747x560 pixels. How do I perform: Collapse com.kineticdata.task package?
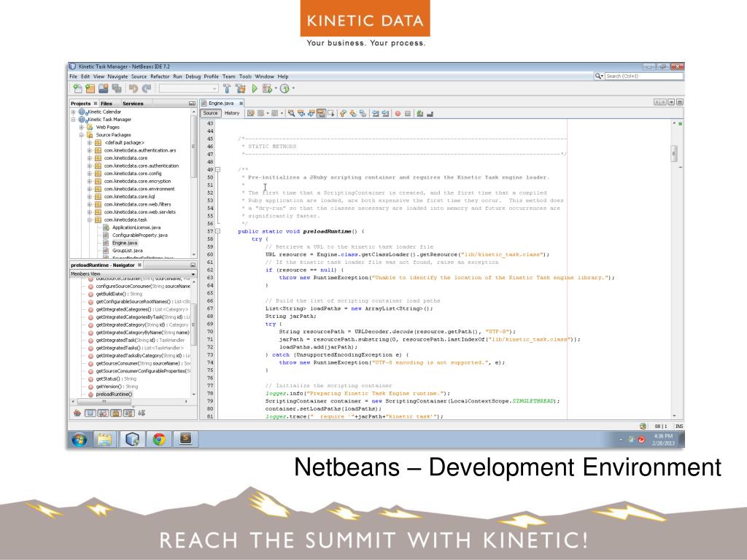[x=90, y=220]
